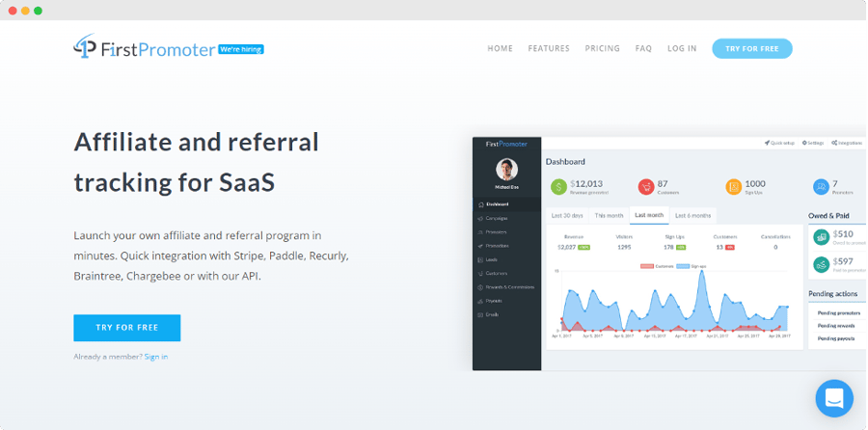Image resolution: width=868 pixels, height=430 pixels.
Task: Click the Rewards & Commissions icon
Action: point(480,287)
